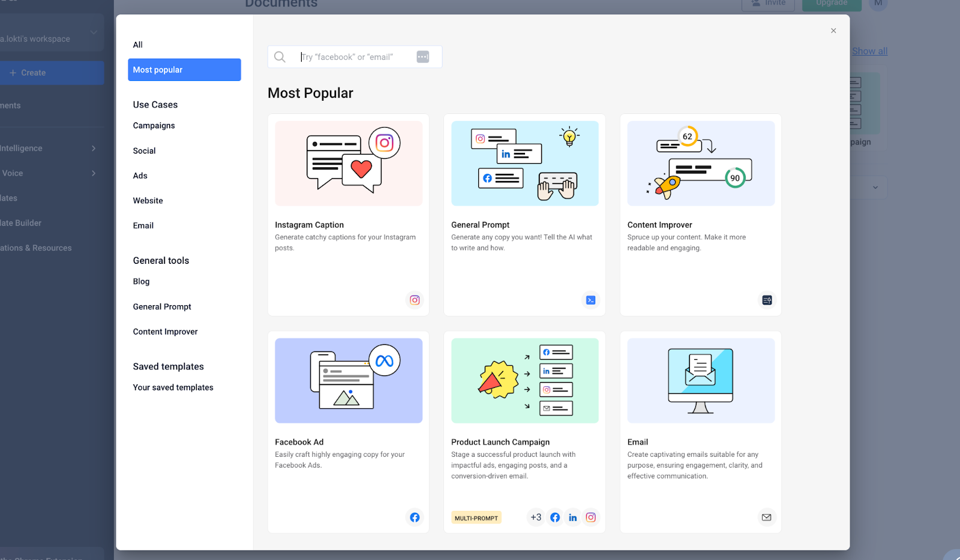Viewport: 960px width, 560px height.
Task: Click the Invite button with person-plus icon
Action: tap(767, 2)
